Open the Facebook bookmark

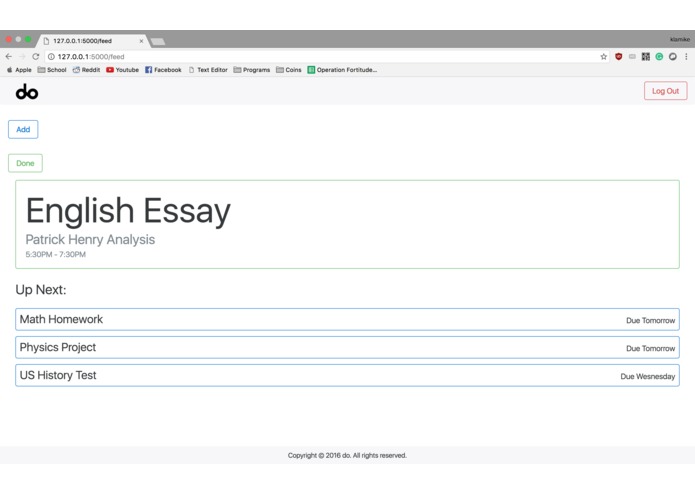tap(163, 70)
